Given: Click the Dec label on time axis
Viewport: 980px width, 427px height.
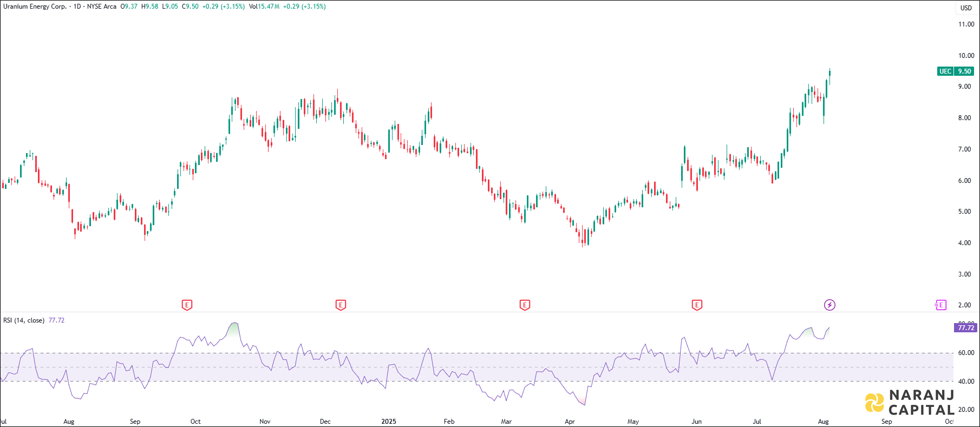Looking at the screenshot, I should pyautogui.click(x=325, y=422).
